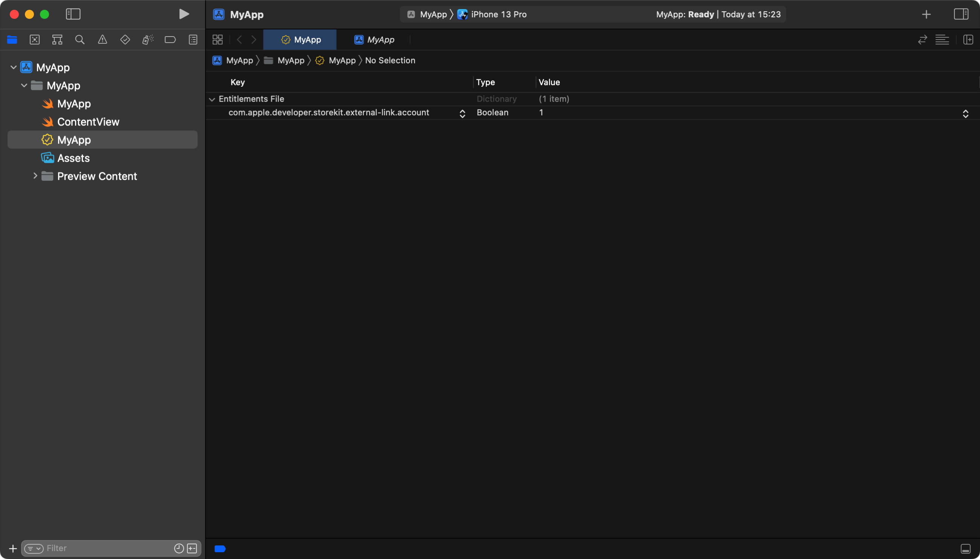The width and height of the screenshot is (980, 559).
Task: Select Assets in the project navigator
Action: tap(73, 158)
